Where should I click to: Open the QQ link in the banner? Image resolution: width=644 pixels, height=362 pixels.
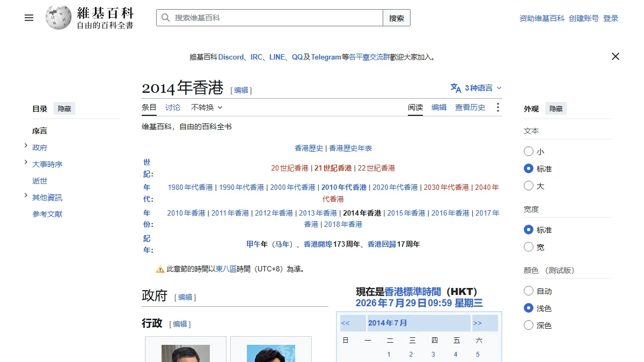pos(297,57)
